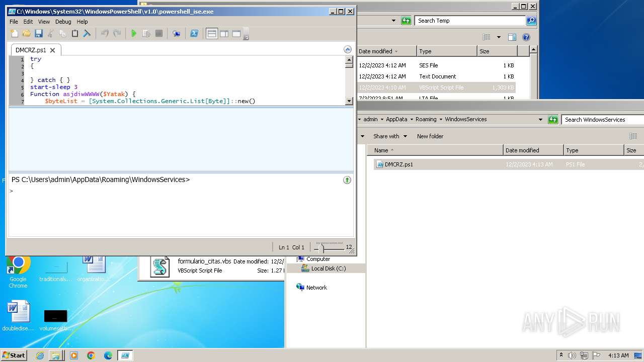Select the VBScript Script File row
The image size is (644, 362).
point(436,87)
